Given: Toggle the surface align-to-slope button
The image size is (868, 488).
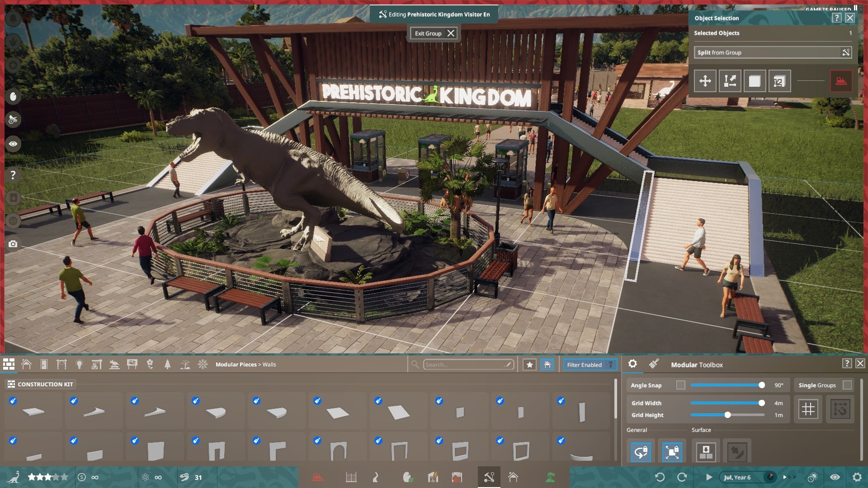Looking at the screenshot, I should click(737, 452).
